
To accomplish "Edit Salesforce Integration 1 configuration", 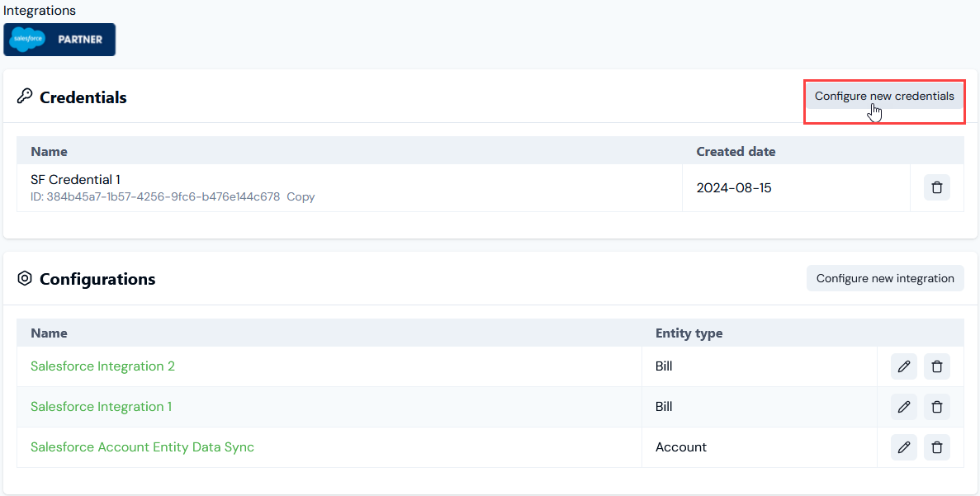I will 904,407.
